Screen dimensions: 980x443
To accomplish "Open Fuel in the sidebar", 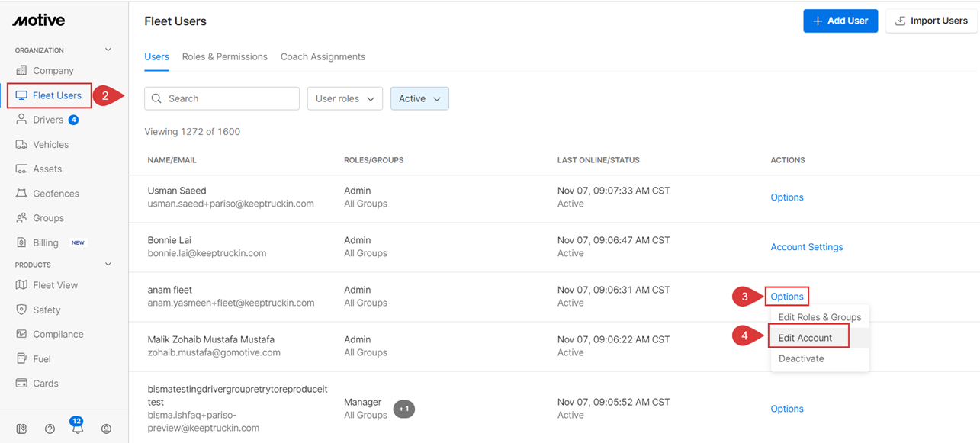I will (42, 358).
